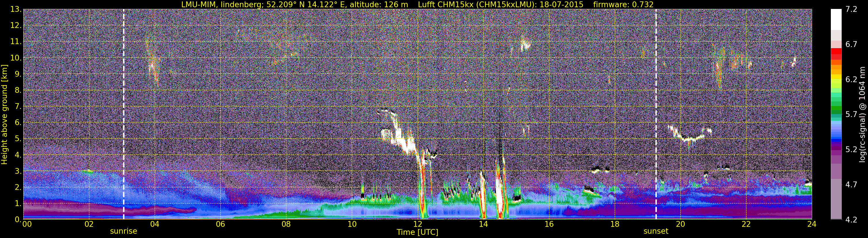Click the colorbar tick value 5.2
868x238 pixels.
851,149
